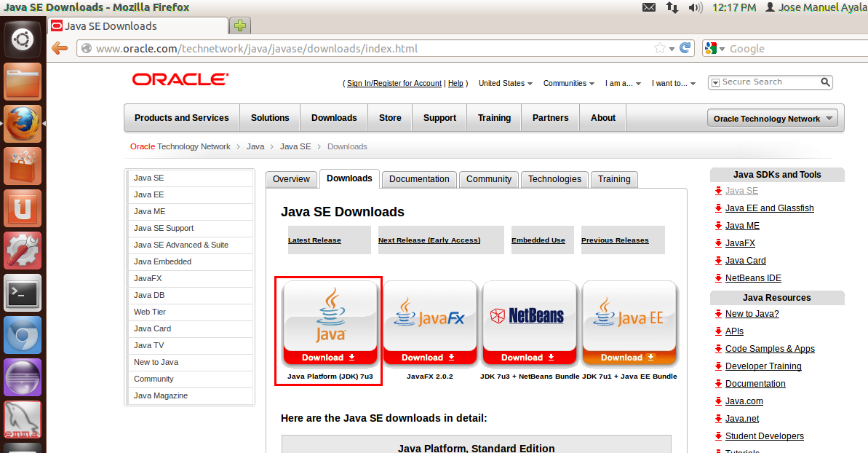Click the browser back arrow button
Image resolution: width=868 pixels, height=453 pixels.
pyautogui.click(x=59, y=48)
